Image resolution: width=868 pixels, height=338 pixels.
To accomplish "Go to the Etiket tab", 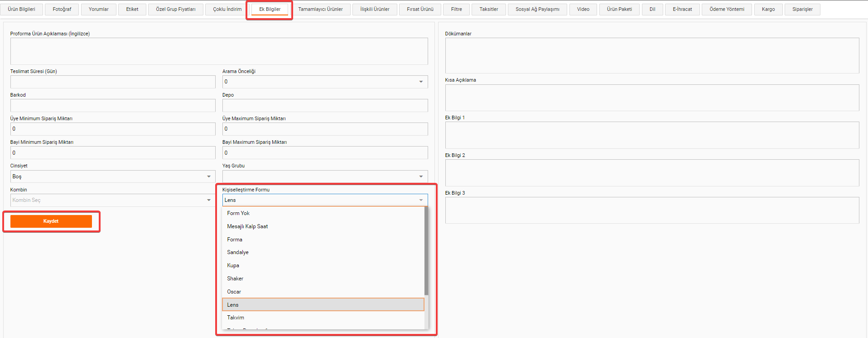I will click(x=132, y=9).
